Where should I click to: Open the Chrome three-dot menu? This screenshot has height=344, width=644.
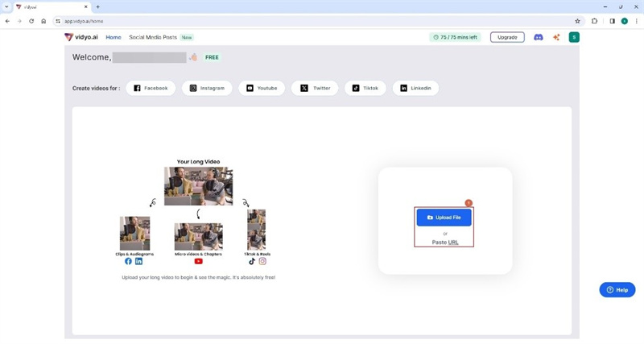pos(637,21)
